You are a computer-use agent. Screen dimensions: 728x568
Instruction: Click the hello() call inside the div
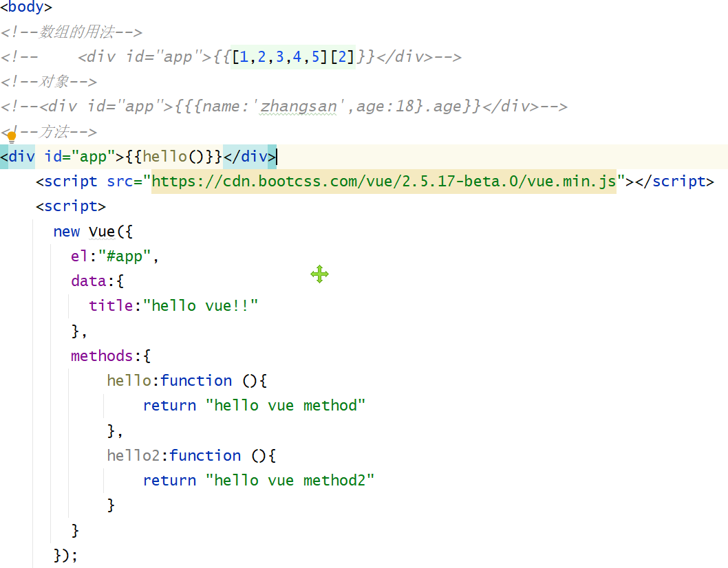point(173,156)
